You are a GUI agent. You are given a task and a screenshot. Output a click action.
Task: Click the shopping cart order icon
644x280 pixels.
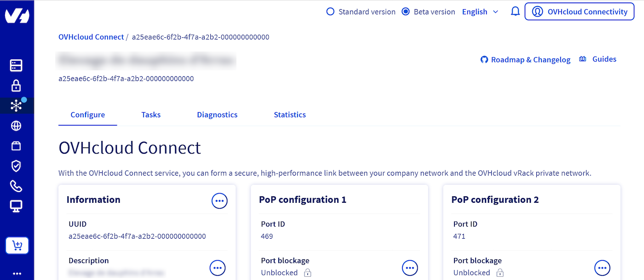point(17,246)
